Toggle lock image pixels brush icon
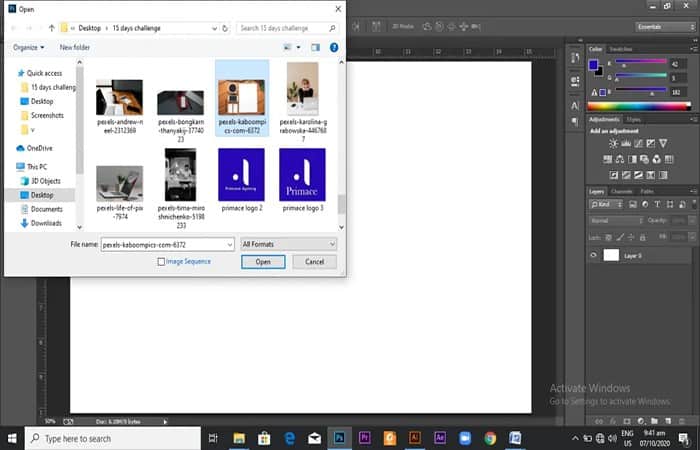This screenshot has width=700, height=450. 620,238
